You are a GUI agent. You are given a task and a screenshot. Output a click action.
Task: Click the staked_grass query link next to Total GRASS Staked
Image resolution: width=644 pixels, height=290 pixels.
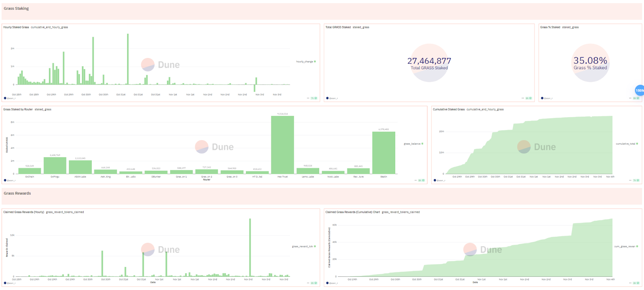[361, 27]
